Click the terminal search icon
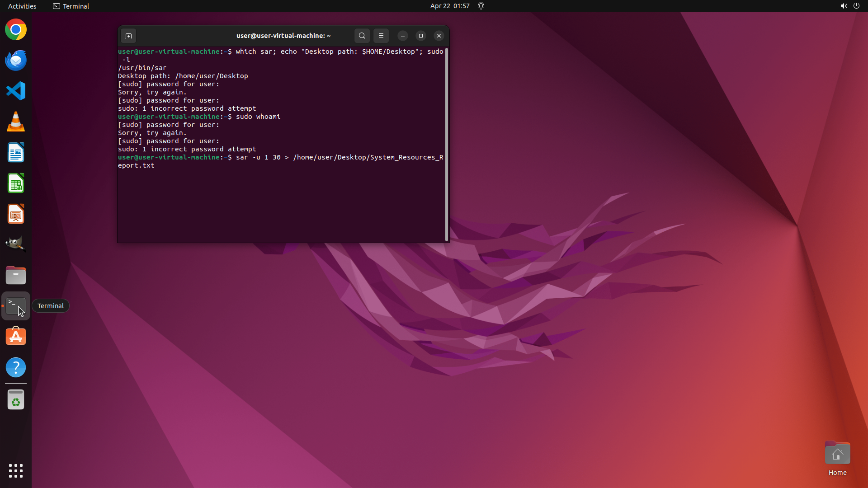The image size is (868, 488). point(362,36)
